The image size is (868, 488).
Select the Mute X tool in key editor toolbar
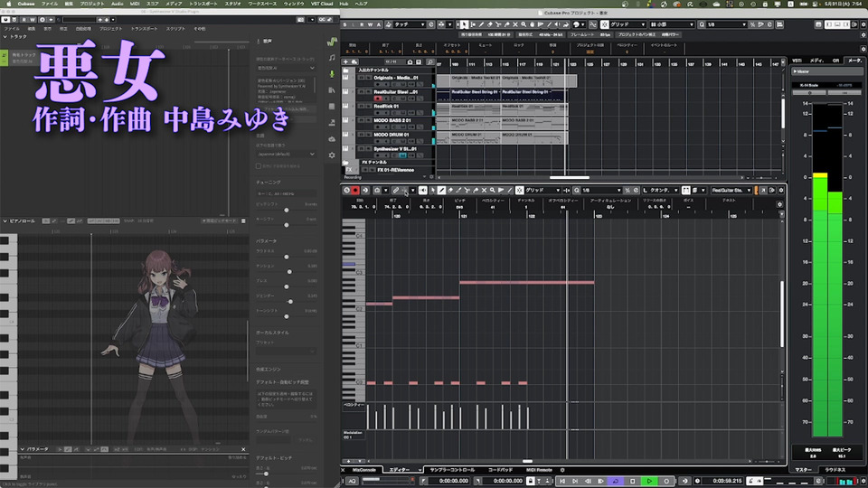click(484, 190)
